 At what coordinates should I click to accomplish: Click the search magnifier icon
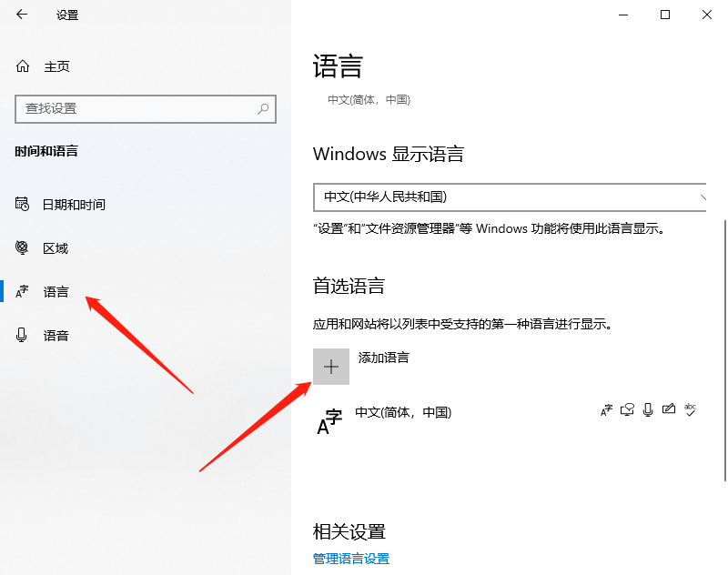click(263, 109)
